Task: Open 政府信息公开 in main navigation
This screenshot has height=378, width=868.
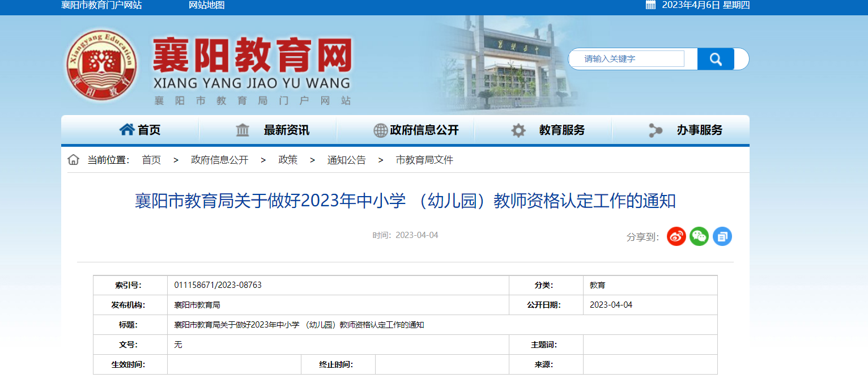Action: pyautogui.click(x=406, y=130)
